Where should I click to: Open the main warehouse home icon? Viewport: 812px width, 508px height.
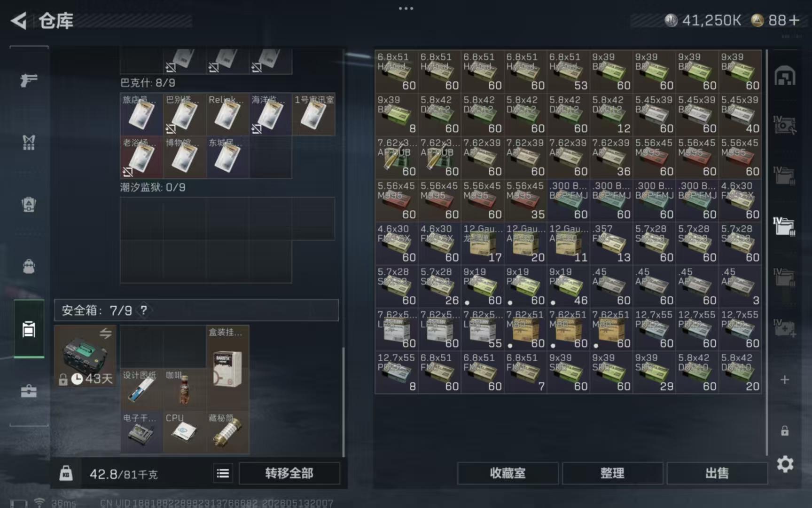point(785,76)
